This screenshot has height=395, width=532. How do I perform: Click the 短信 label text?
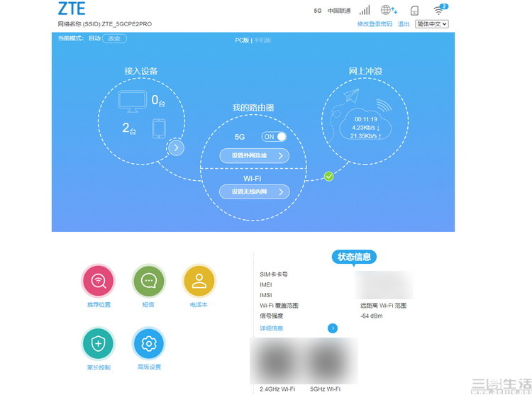(148, 304)
